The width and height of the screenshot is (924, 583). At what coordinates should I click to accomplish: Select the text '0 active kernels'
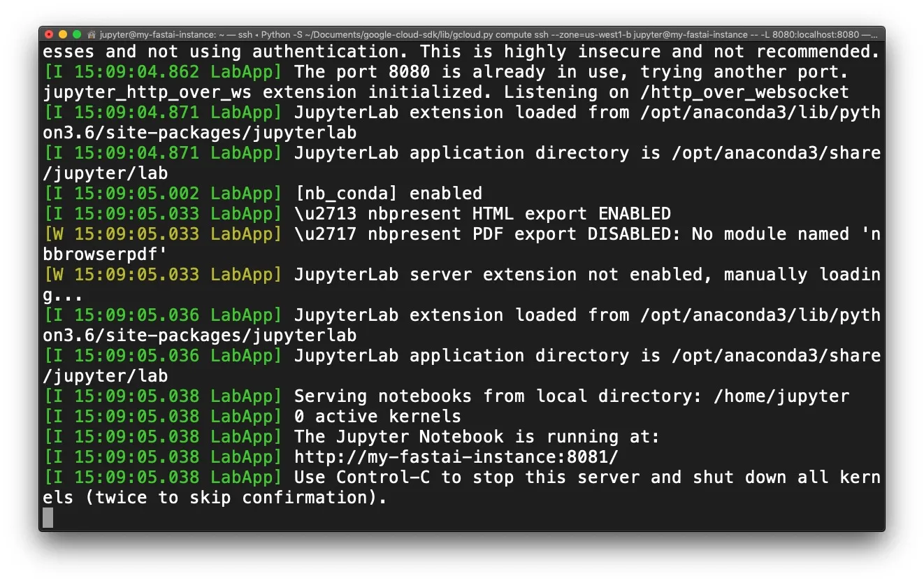point(377,417)
